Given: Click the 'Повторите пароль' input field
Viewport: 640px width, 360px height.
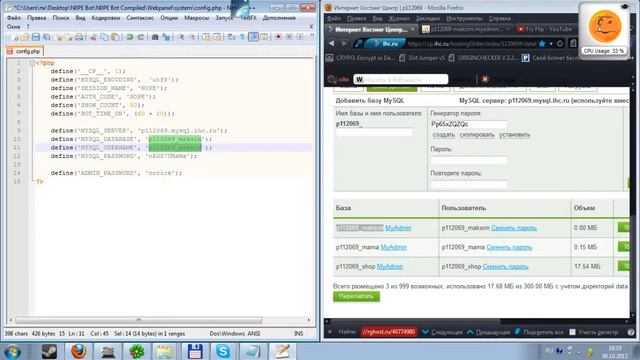Looking at the screenshot, I should [469, 184].
